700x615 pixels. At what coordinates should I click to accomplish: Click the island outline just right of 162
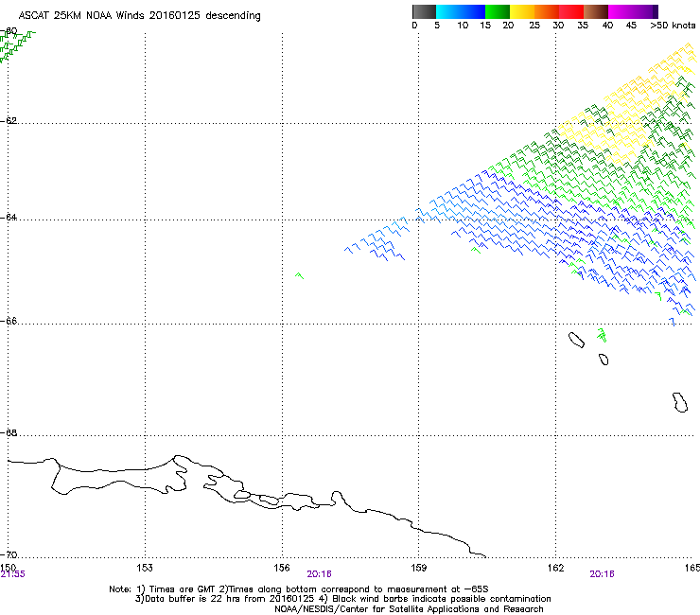[576, 340]
